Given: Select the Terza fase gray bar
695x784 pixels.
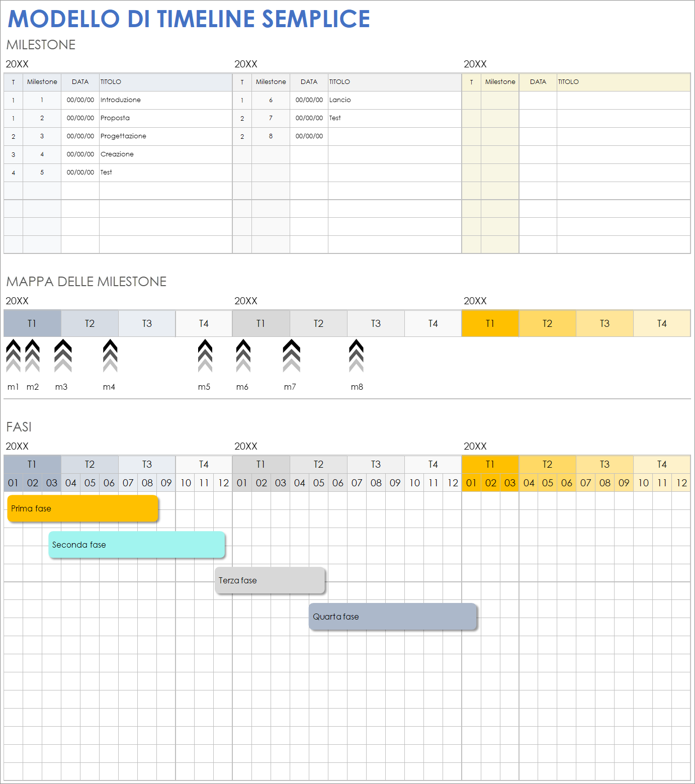Looking at the screenshot, I should [x=271, y=580].
